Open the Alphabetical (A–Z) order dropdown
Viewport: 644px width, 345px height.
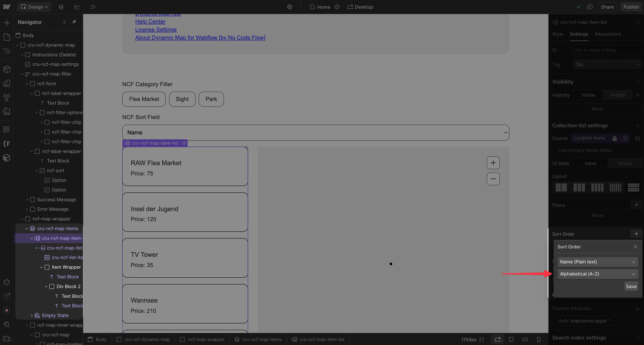[x=598, y=274]
